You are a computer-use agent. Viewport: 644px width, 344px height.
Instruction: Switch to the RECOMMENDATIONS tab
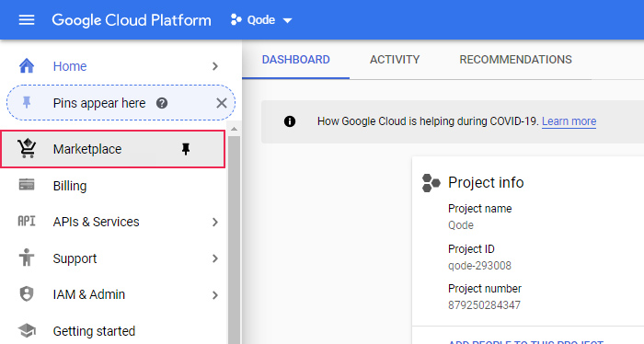point(515,60)
